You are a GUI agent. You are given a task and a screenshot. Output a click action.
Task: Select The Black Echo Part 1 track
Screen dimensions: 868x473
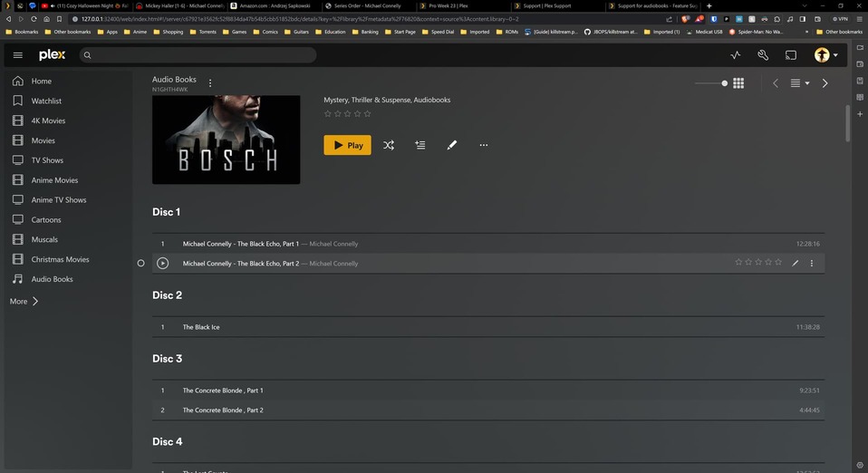click(488, 244)
